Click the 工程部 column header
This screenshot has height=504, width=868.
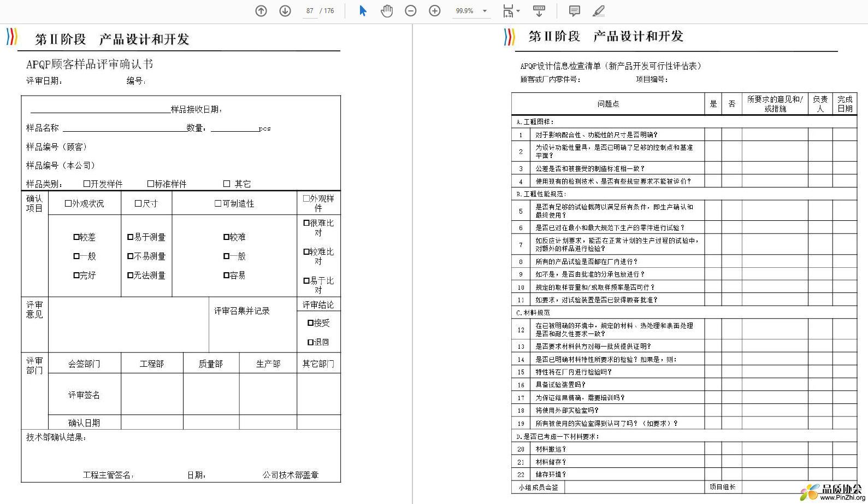point(152,364)
